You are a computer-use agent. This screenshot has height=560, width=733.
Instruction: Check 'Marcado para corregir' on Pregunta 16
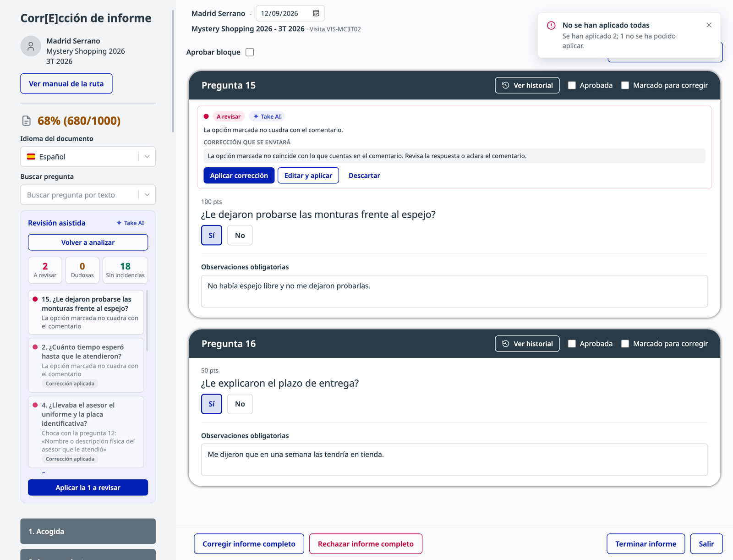(625, 344)
